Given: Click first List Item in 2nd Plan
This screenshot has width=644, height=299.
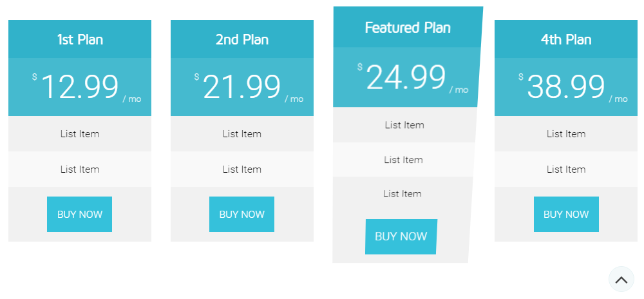Looking at the screenshot, I should coord(242,134).
